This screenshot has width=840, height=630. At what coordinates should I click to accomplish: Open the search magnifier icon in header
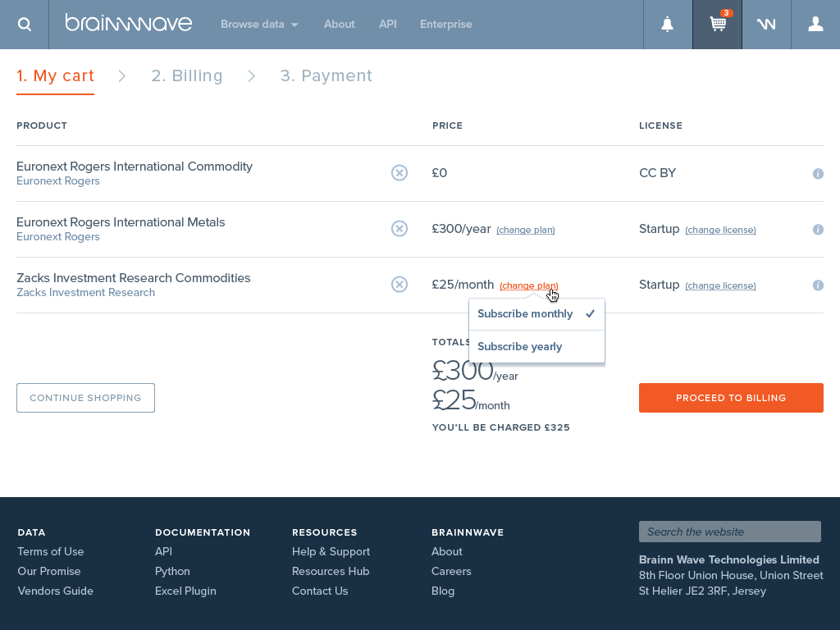point(24,24)
